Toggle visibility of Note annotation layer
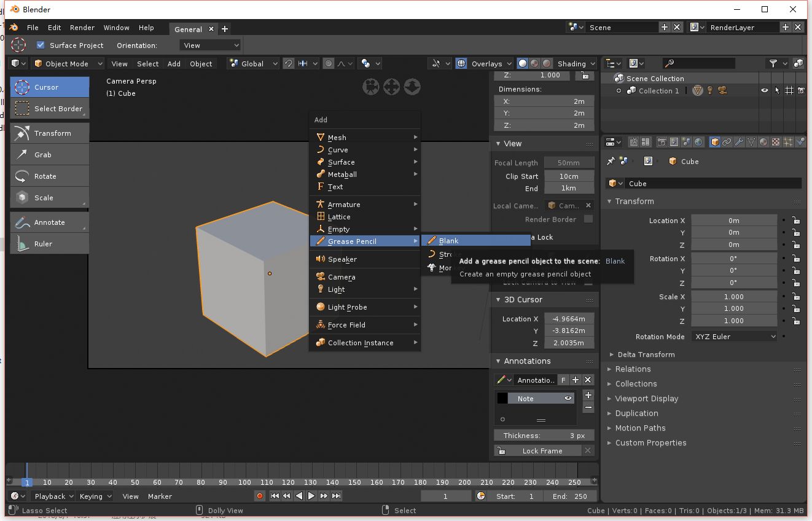Screen dimensions: 812x521 click(568, 399)
